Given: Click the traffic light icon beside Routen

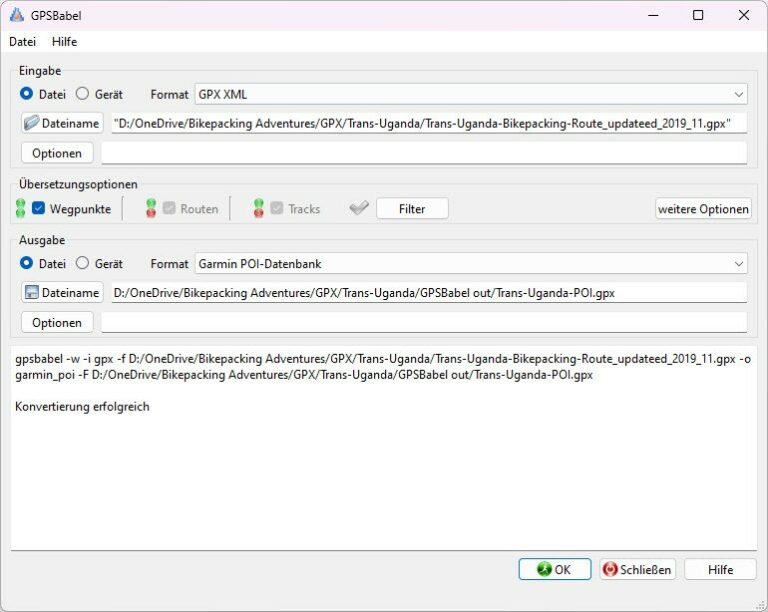Looking at the screenshot, I should (x=151, y=209).
